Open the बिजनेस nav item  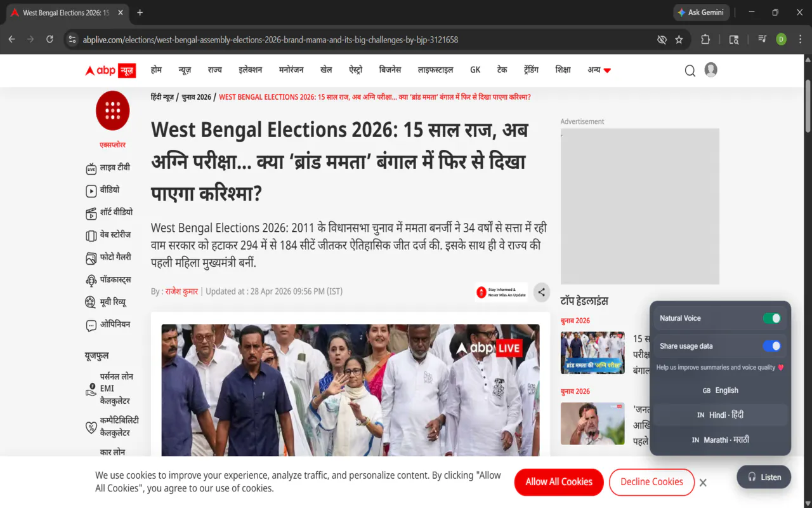coord(390,70)
